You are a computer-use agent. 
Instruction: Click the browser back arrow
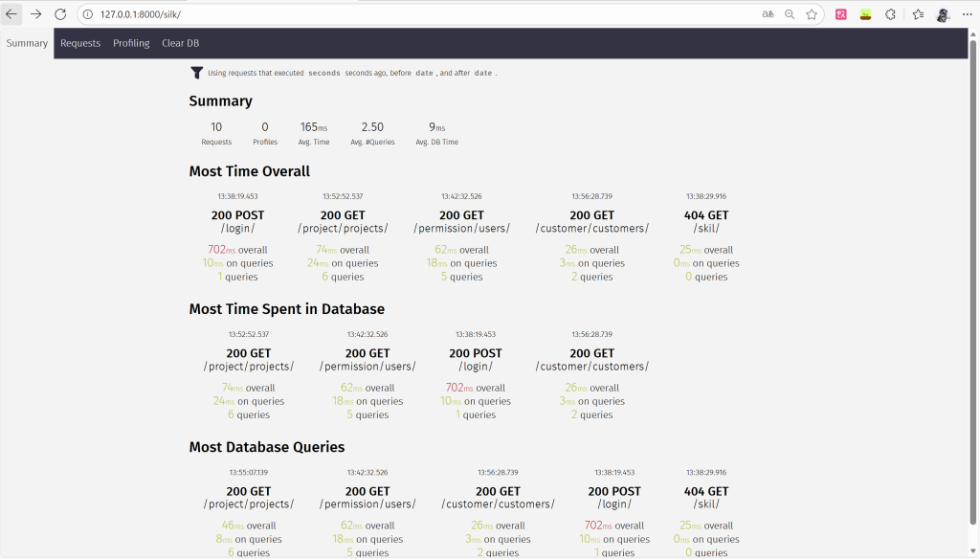click(x=11, y=14)
